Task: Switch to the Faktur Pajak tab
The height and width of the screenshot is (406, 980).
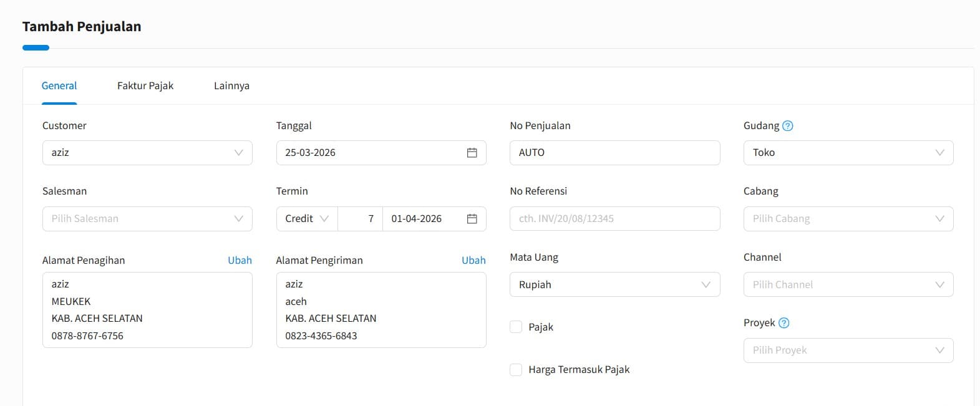Action: 145,86
